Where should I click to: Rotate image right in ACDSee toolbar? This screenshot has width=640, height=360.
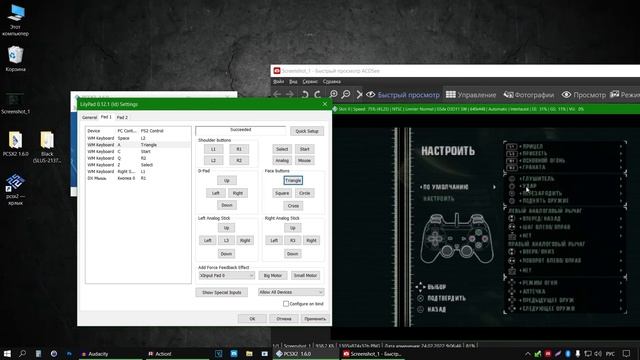318,94
